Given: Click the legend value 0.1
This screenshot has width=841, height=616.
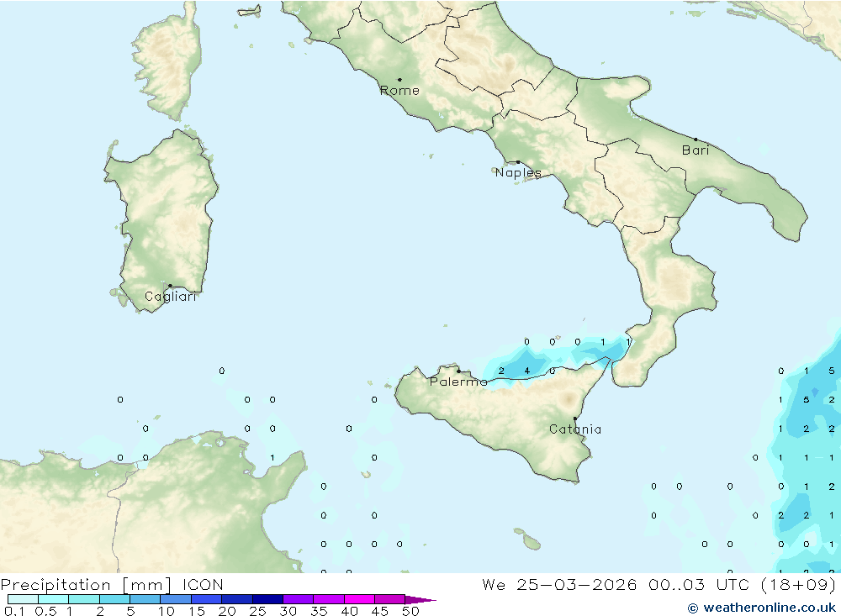Looking at the screenshot, I should 14,611.
